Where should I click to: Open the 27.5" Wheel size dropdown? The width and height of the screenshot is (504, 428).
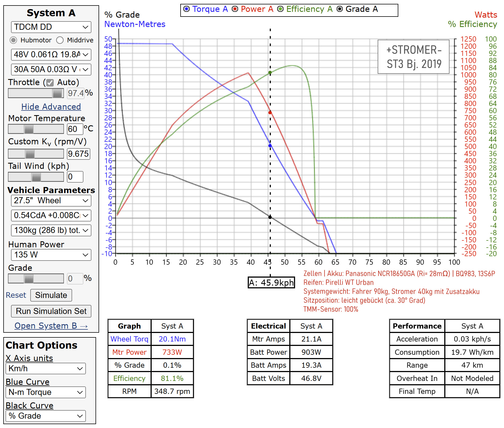tap(51, 201)
